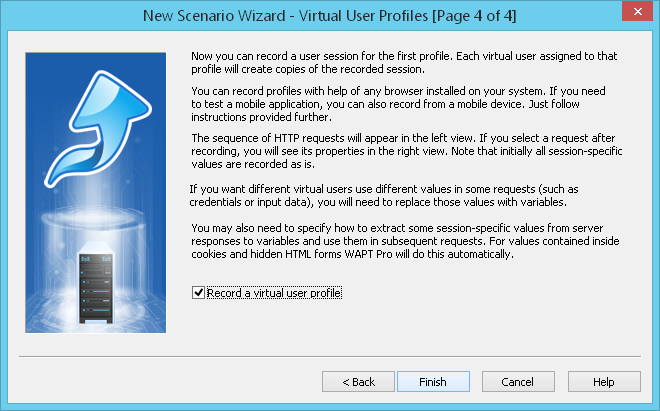The height and width of the screenshot is (411, 660).
Task: Click the paragraph starting 'Now you can record'
Action: [404, 62]
